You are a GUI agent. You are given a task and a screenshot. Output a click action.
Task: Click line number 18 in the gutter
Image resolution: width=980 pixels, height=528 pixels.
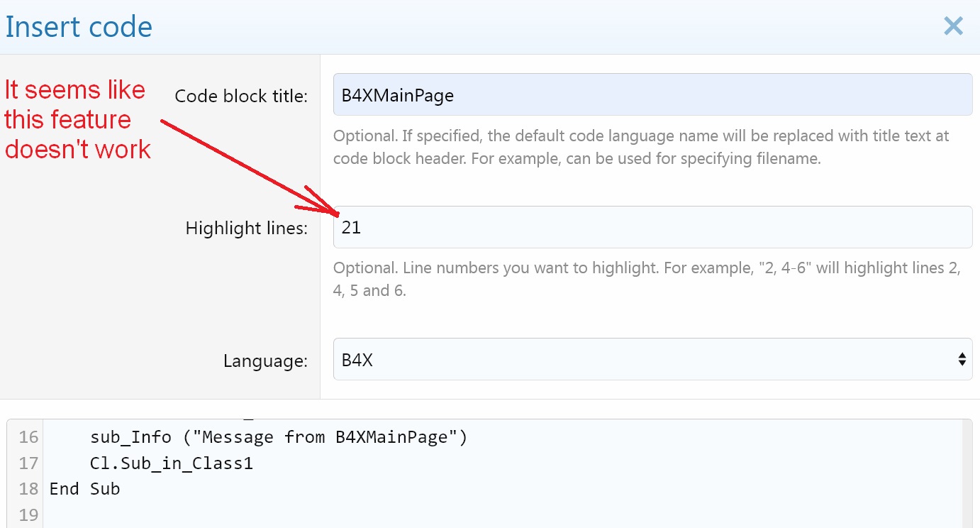pos(28,489)
